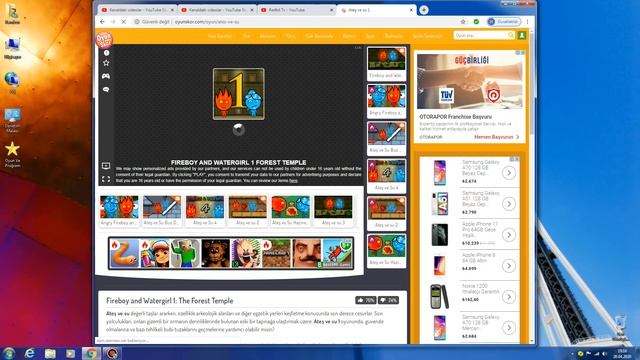The image size is (640, 360).
Task: Add game to favorites with star icon
Action: coord(106,63)
